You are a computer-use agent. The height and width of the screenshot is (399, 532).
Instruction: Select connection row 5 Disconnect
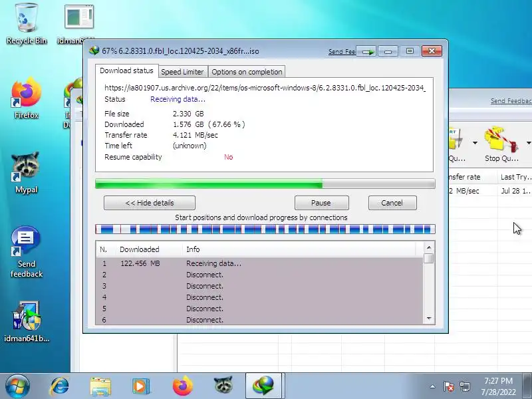(x=259, y=309)
